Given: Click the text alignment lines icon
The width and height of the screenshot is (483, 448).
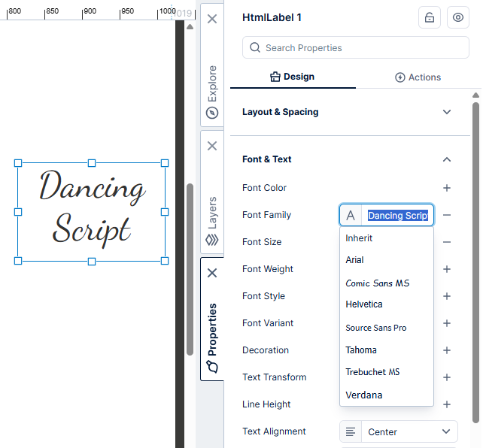Looking at the screenshot, I should click(x=351, y=431).
